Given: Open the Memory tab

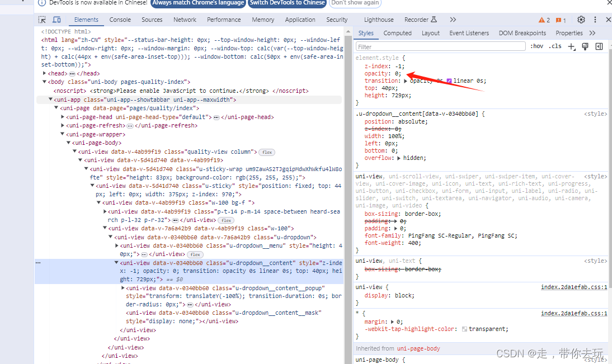Looking at the screenshot, I should click(263, 20).
